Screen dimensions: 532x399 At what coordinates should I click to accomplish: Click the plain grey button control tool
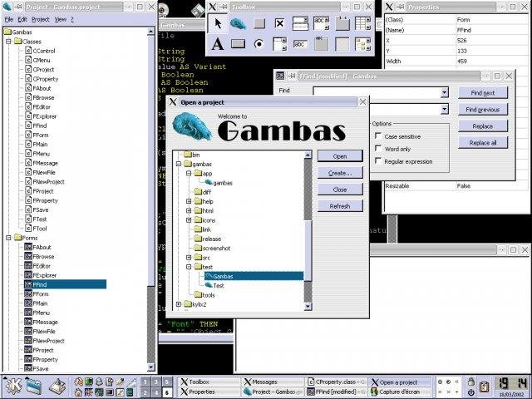coord(259,24)
